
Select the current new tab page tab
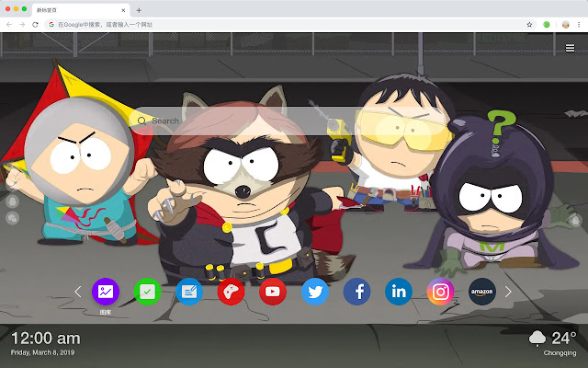(x=81, y=10)
